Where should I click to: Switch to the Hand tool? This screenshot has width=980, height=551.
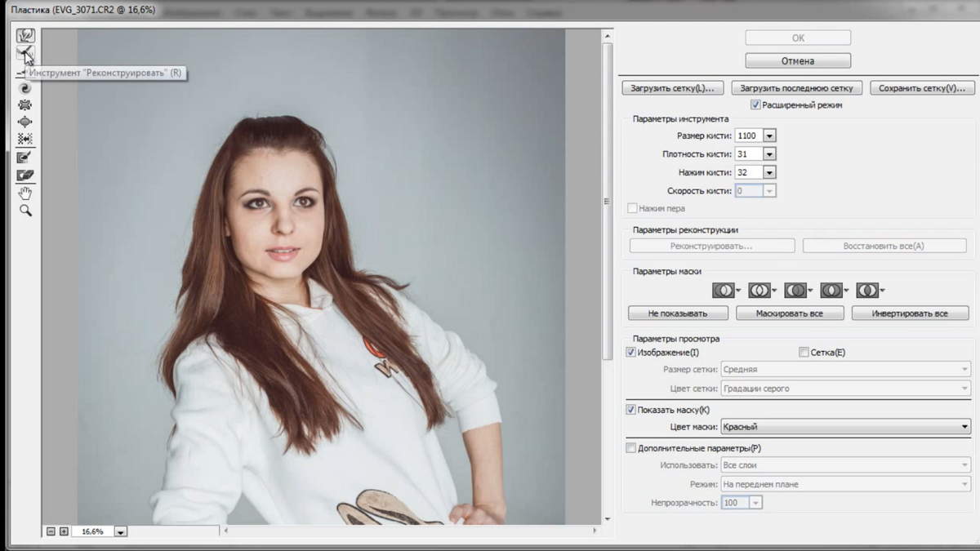coord(25,193)
